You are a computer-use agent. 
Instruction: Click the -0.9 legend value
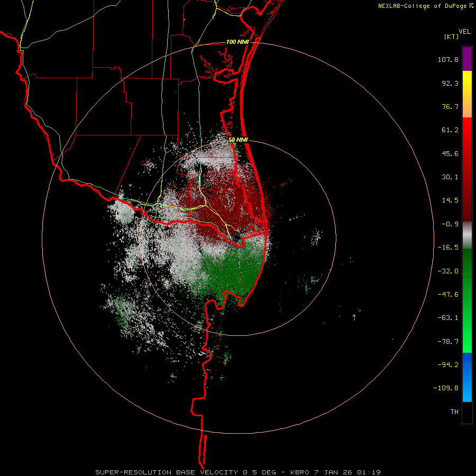[450, 224]
